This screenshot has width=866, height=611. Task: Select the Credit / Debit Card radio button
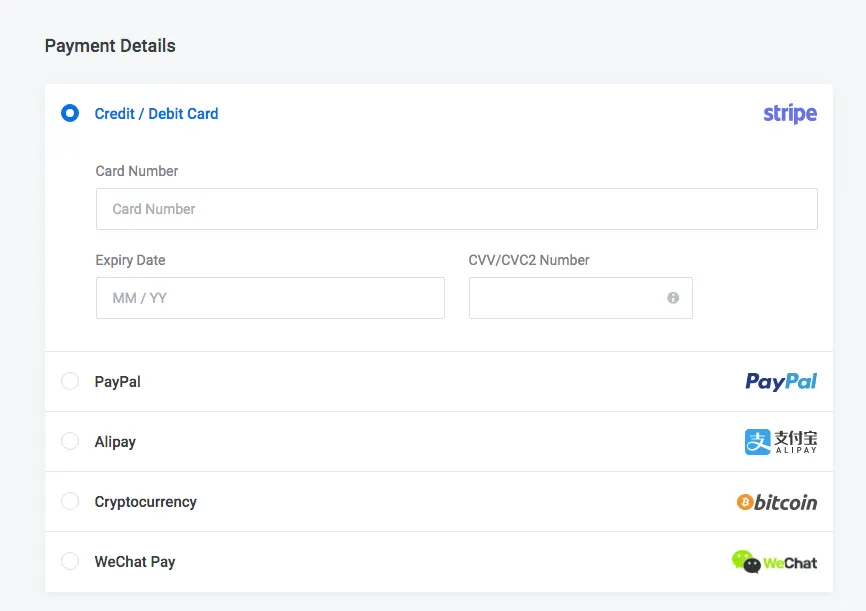70,114
